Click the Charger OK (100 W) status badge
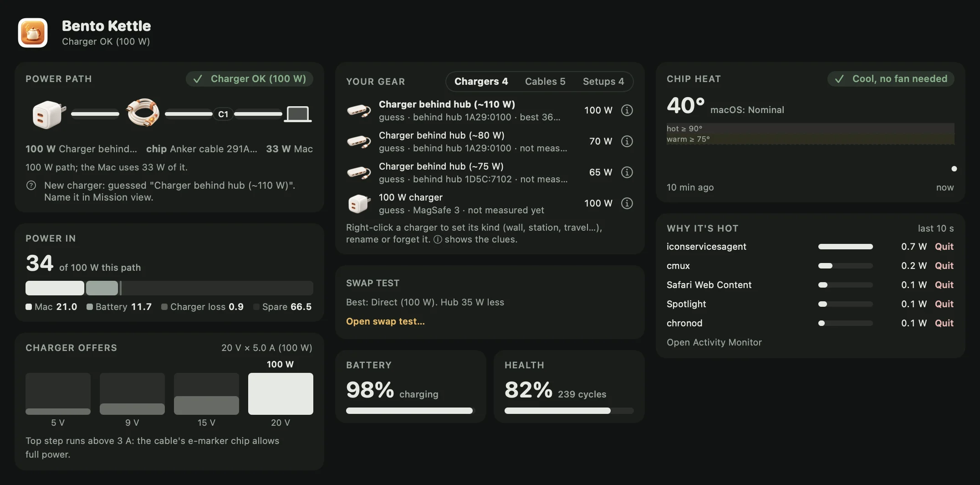 (x=250, y=79)
